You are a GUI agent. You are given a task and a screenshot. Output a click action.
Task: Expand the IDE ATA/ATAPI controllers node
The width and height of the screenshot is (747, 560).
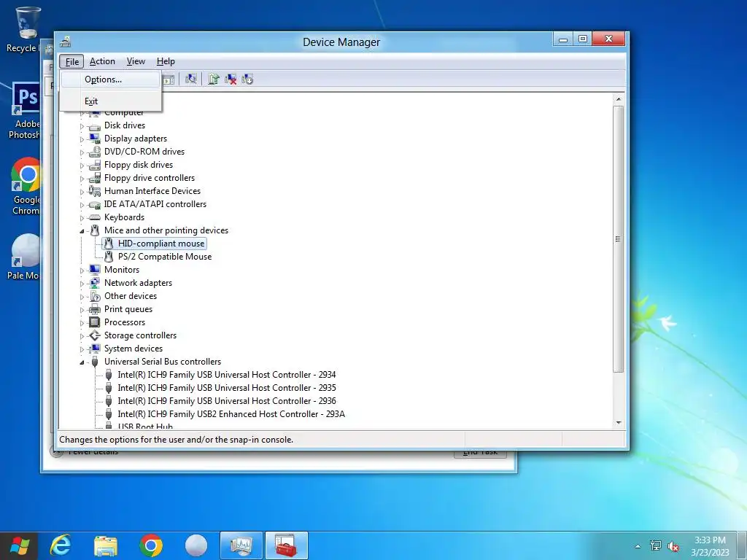tap(82, 205)
